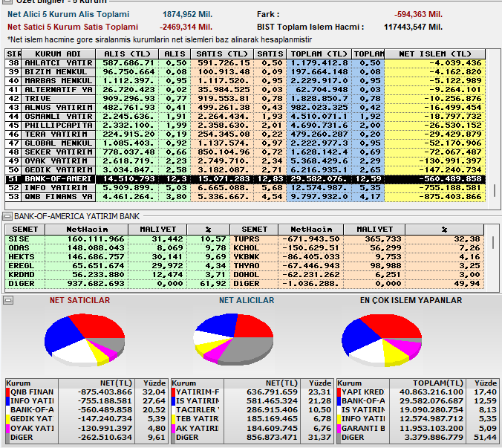Image resolution: width=502 pixels, height=448 pixels.
Task: Select the OSMANLI YATIR row
Action: [x=245, y=117]
